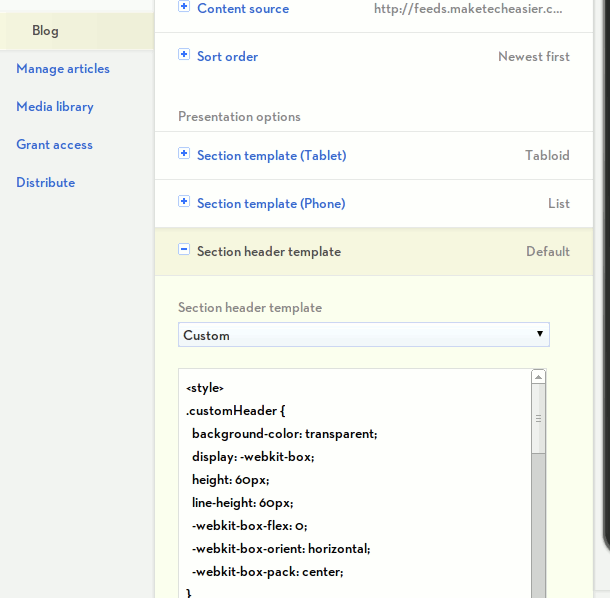Collapse Section header template minus icon

pyautogui.click(x=184, y=250)
